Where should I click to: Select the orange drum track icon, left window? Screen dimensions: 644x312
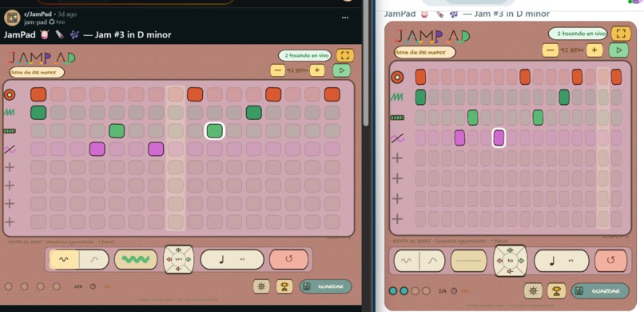(x=10, y=95)
